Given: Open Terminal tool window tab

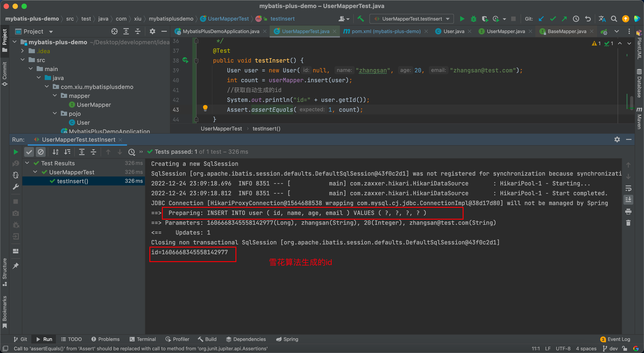Looking at the screenshot, I should point(143,339).
